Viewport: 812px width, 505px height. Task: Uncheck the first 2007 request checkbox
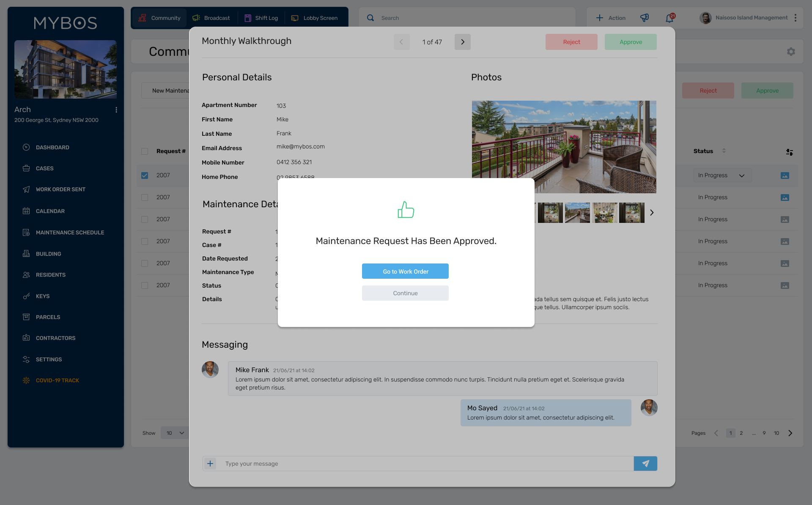[x=145, y=176]
